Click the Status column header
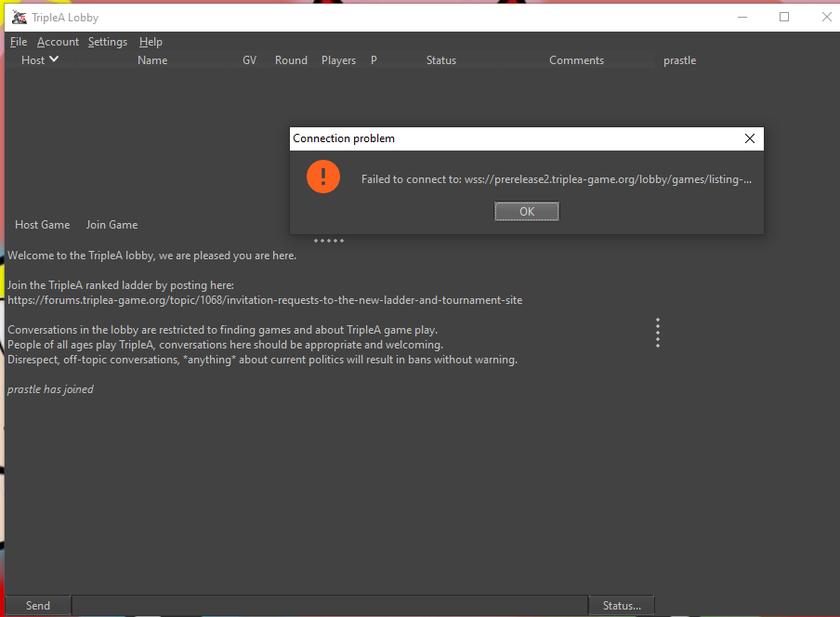The image size is (840, 617). tap(441, 60)
